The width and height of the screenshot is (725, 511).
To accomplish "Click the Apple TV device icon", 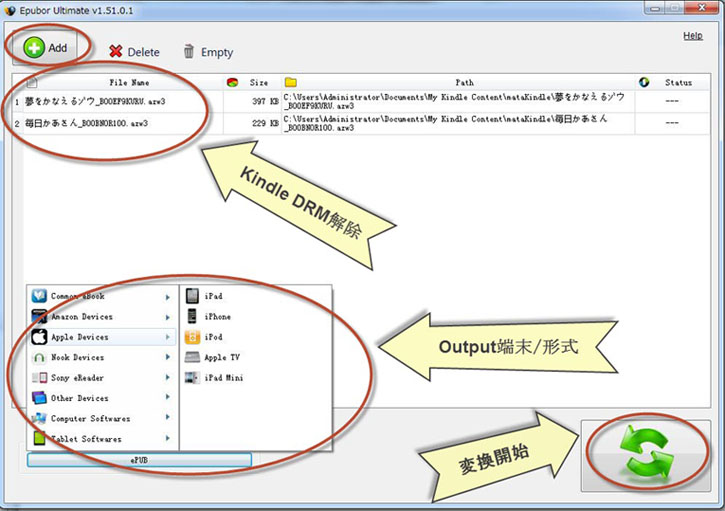I will click(x=192, y=357).
